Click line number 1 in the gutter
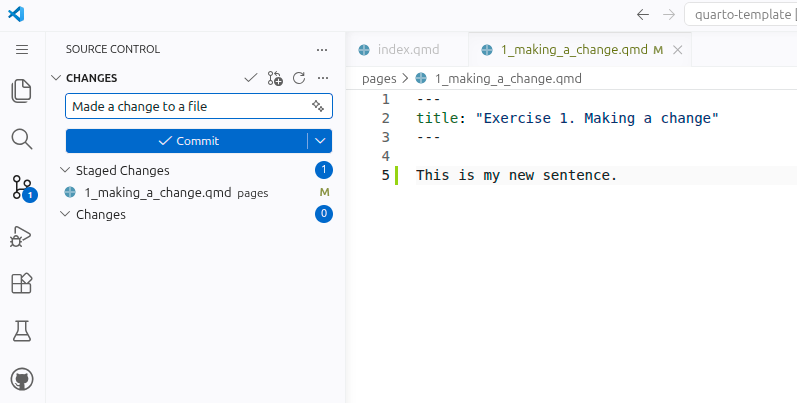The height and width of the screenshot is (403, 797). coord(386,99)
